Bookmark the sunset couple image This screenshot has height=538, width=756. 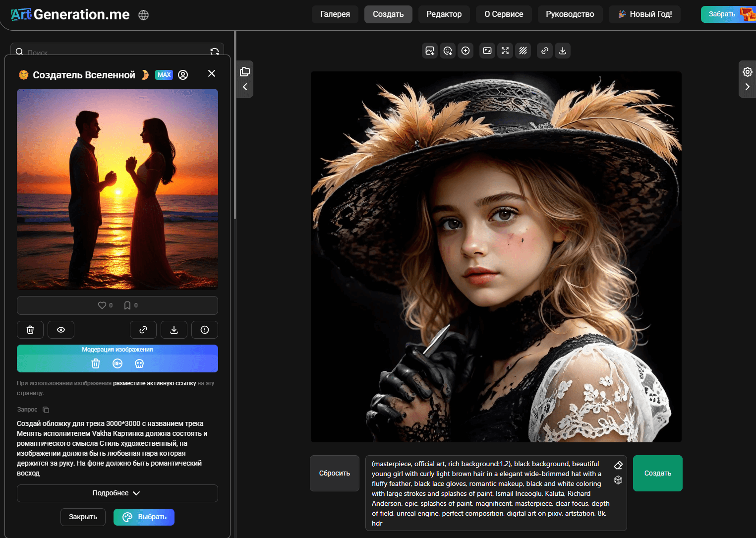click(127, 305)
